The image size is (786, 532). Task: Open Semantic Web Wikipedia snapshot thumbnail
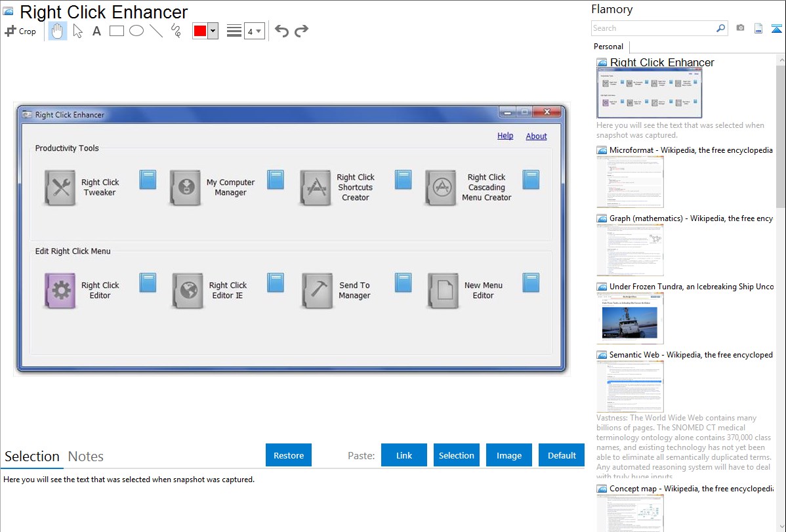pyautogui.click(x=630, y=386)
